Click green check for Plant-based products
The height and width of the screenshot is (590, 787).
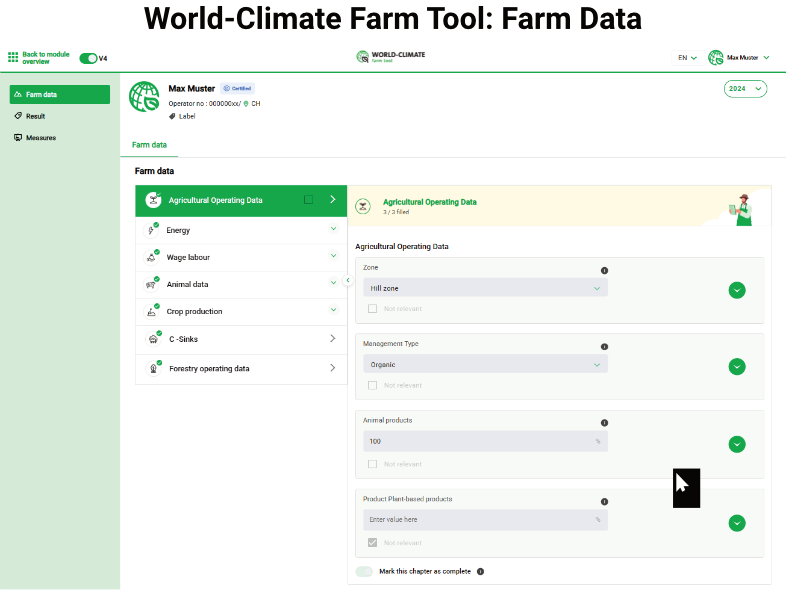pos(737,523)
